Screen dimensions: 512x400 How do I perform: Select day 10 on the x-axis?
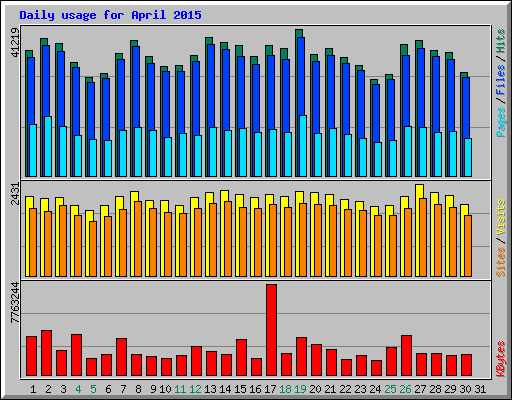click(x=165, y=389)
